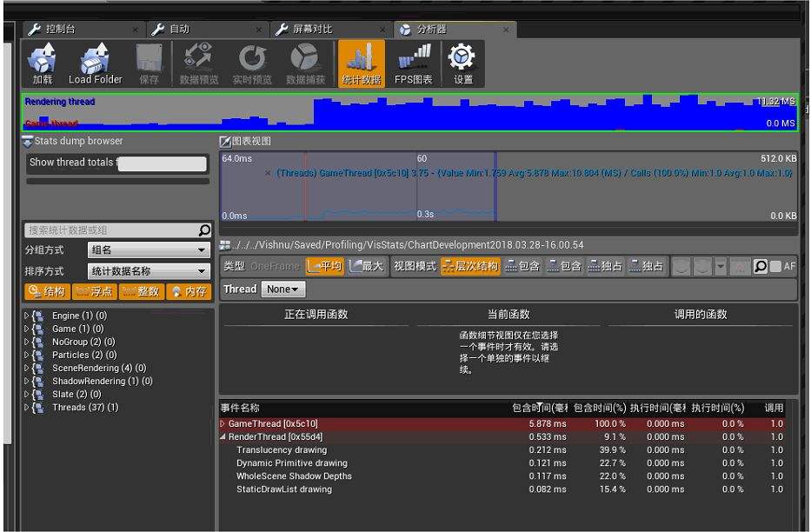
Task: Expand the Slate (2) (0) group
Action: pyautogui.click(x=26, y=394)
